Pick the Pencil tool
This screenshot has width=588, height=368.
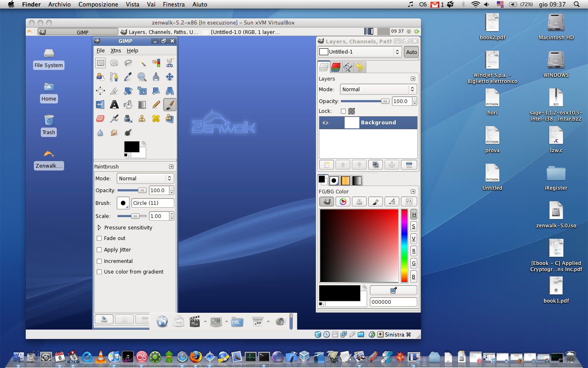[x=156, y=105]
